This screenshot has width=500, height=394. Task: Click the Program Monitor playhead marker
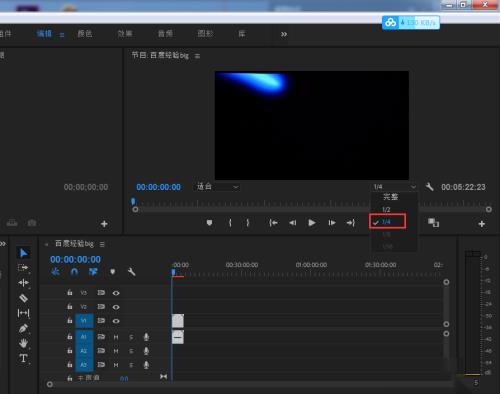133,201
